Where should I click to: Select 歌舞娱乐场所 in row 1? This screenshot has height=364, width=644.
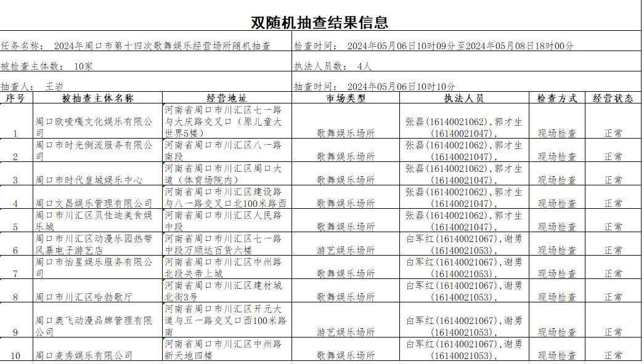coord(346,121)
